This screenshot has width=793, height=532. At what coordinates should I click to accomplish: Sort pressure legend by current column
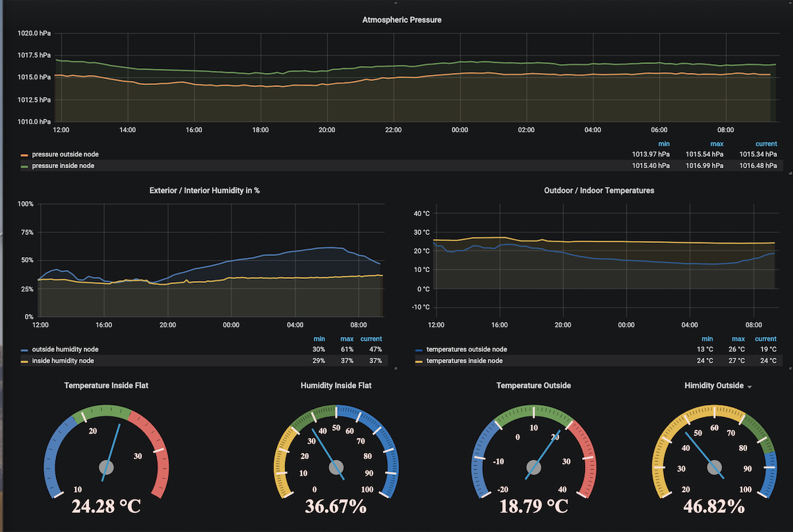point(766,144)
